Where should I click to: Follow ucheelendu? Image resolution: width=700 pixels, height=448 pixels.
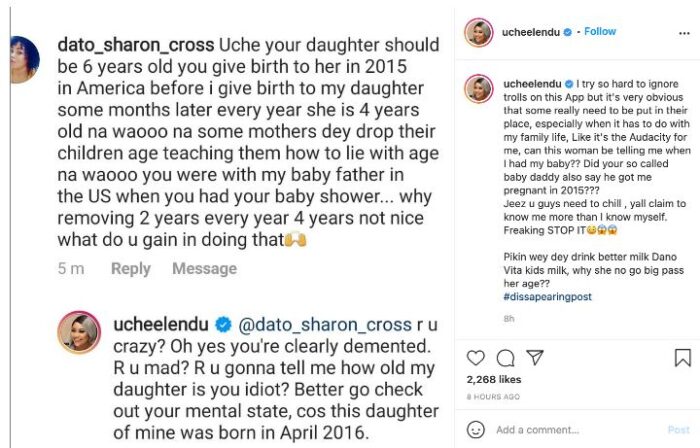(x=600, y=32)
